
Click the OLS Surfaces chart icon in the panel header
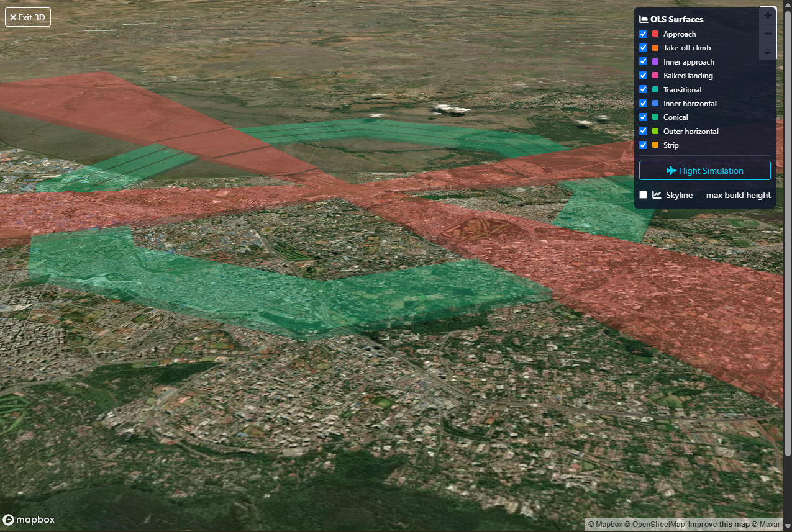(644, 19)
